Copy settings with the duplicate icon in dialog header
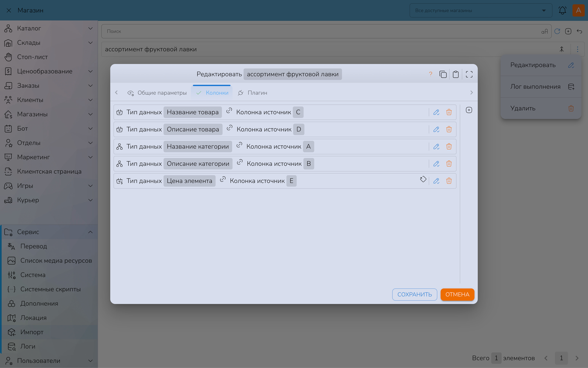 (x=443, y=74)
